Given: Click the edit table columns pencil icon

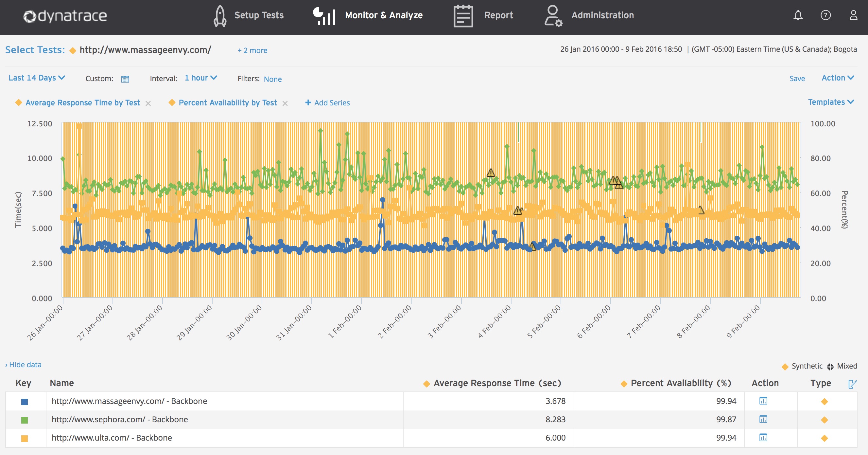Looking at the screenshot, I should (x=853, y=384).
